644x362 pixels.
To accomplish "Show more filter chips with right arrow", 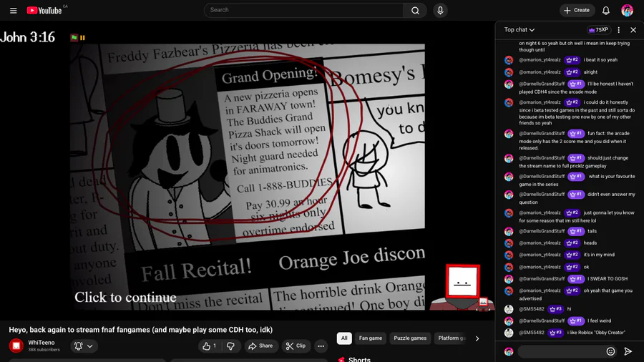I will (477, 338).
